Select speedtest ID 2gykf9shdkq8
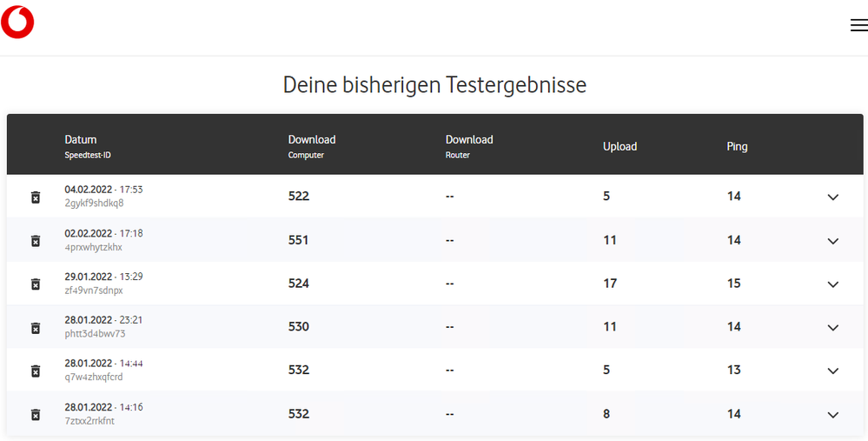The height and width of the screenshot is (441, 868). tap(94, 204)
